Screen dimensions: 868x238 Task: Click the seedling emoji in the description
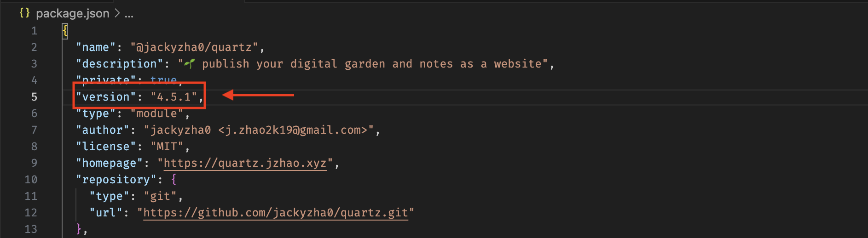click(190, 64)
